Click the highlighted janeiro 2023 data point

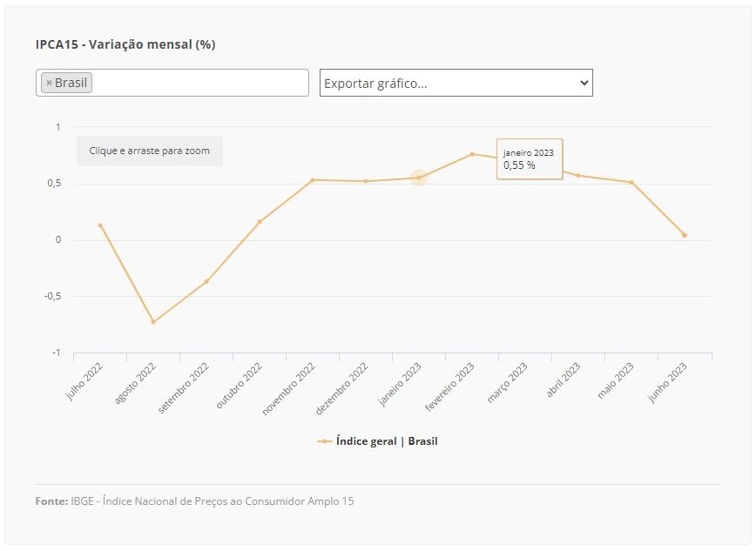pyautogui.click(x=418, y=178)
